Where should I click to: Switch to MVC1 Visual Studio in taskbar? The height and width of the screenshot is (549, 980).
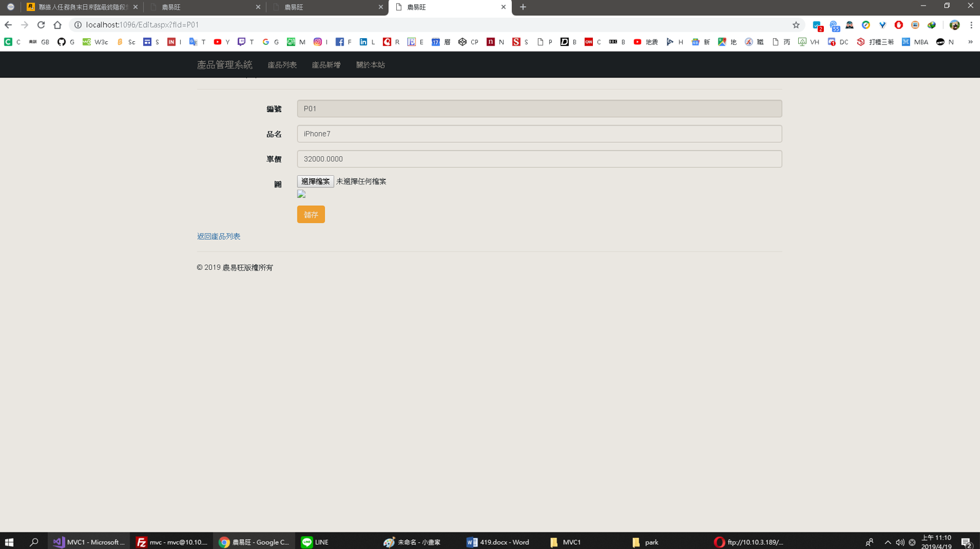(89, 542)
